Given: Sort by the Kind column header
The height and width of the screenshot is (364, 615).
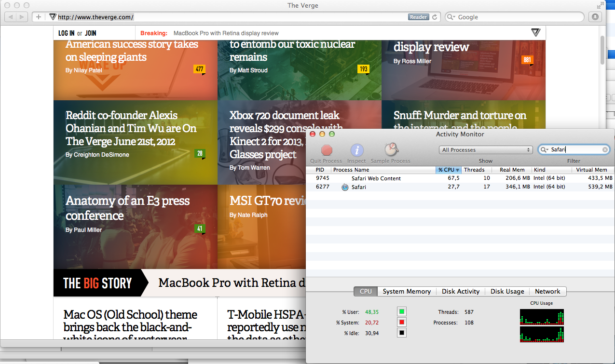Looking at the screenshot, I should pyautogui.click(x=552, y=170).
